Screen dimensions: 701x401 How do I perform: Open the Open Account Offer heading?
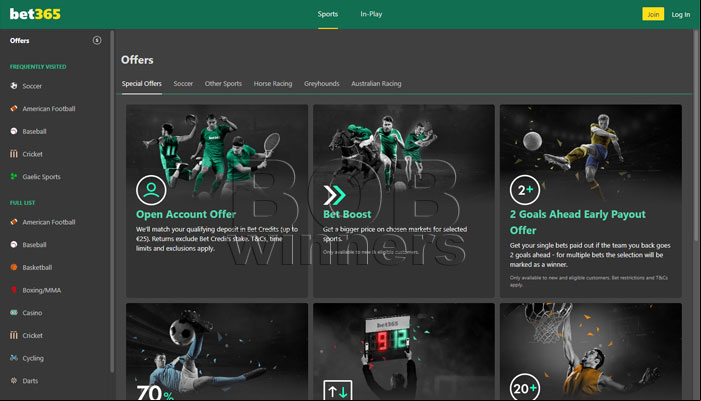[186, 215]
